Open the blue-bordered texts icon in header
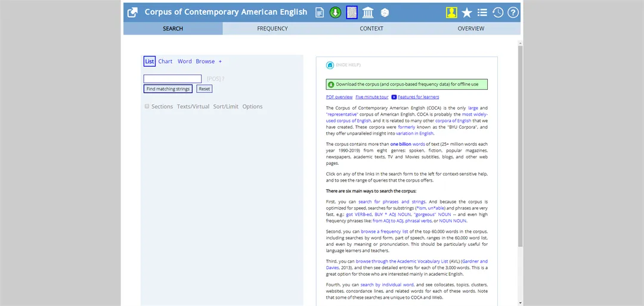 [x=352, y=13]
